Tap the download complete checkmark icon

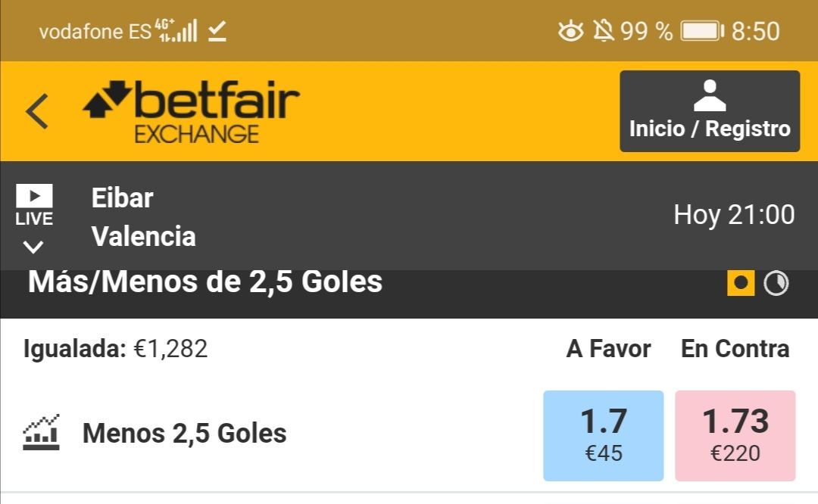[217, 31]
